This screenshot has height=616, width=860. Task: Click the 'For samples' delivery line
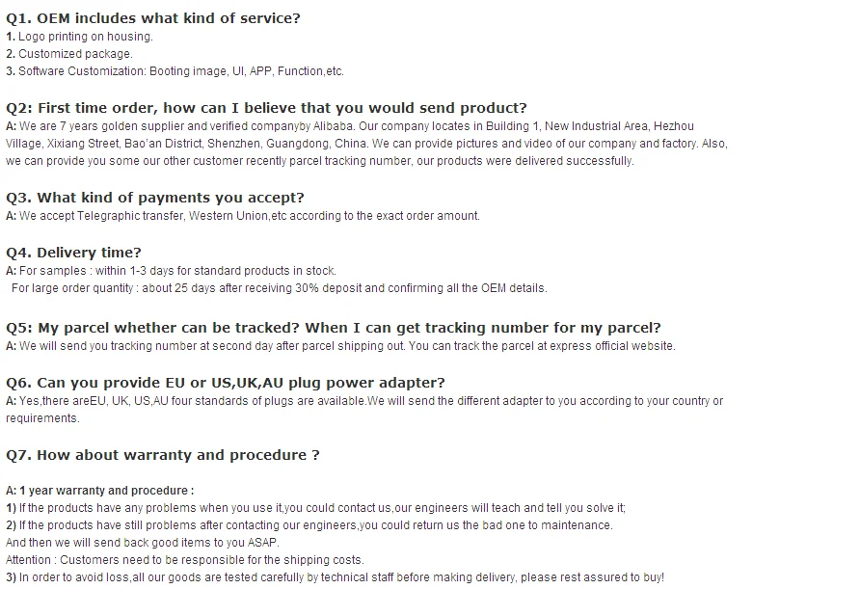click(x=171, y=271)
